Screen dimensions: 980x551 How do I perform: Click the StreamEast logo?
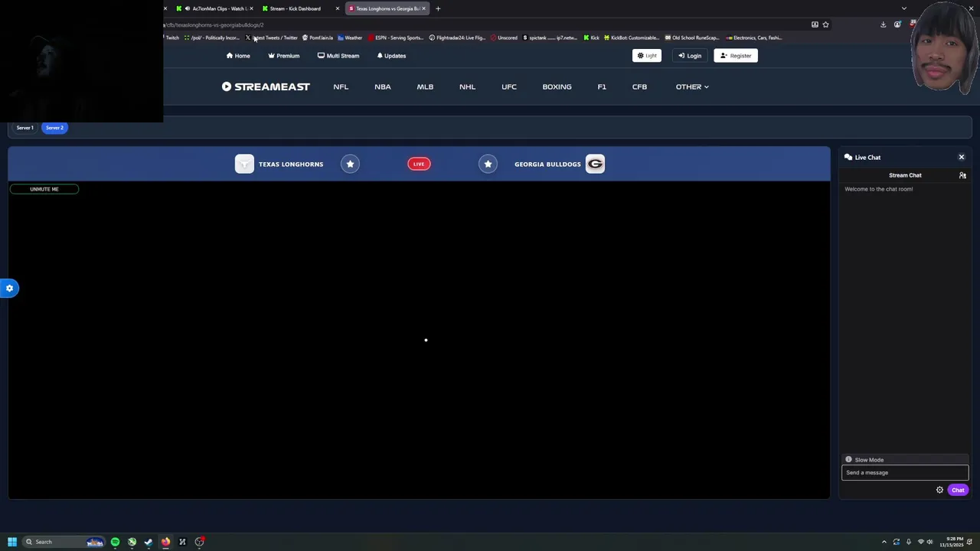click(266, 86)
